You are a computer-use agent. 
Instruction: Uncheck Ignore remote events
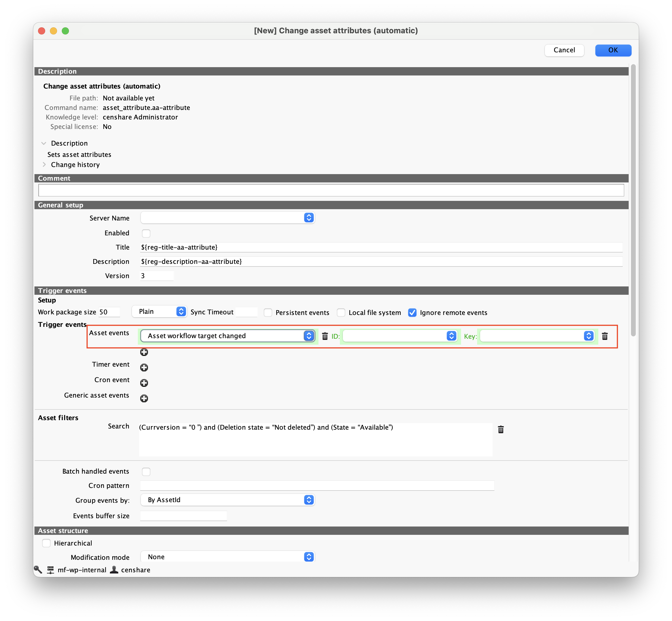tap(412, 313)
